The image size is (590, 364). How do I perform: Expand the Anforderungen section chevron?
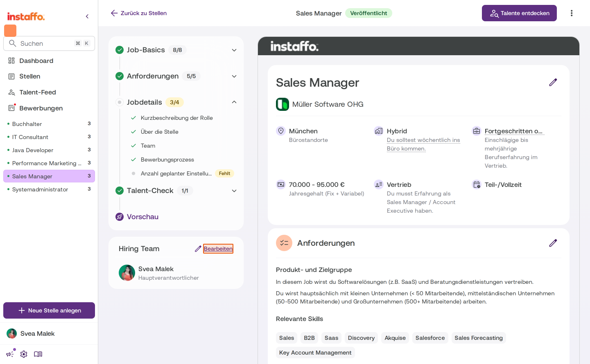pyautogui.click(x=234, y=76)
